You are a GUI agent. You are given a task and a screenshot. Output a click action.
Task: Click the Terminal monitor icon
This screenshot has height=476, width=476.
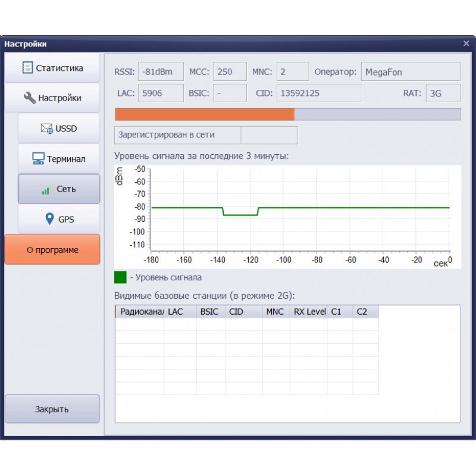pyautogui.click(x=38, y=159)
